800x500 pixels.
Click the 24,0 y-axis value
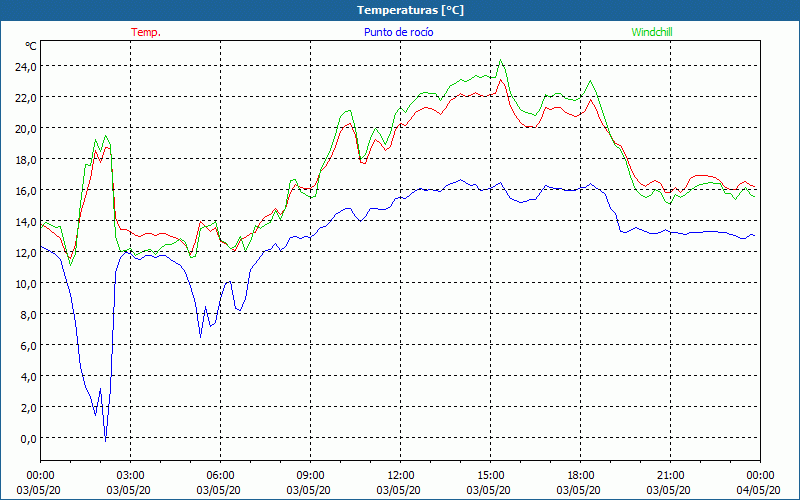pos(26,66)
